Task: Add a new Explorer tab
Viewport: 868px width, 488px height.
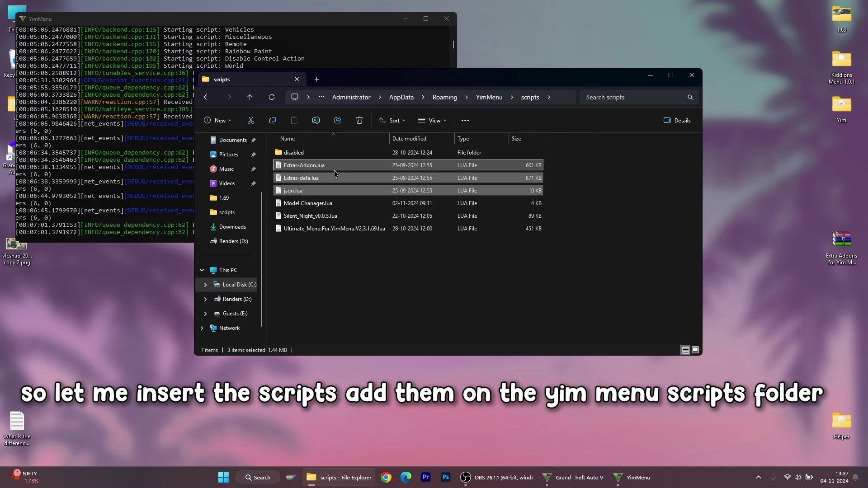Action: click(316, 80)
